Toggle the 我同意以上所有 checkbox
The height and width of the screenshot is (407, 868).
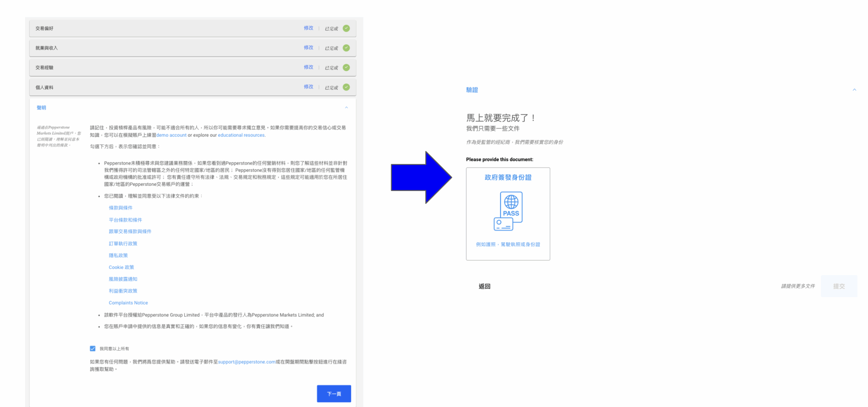click(93, 348)
